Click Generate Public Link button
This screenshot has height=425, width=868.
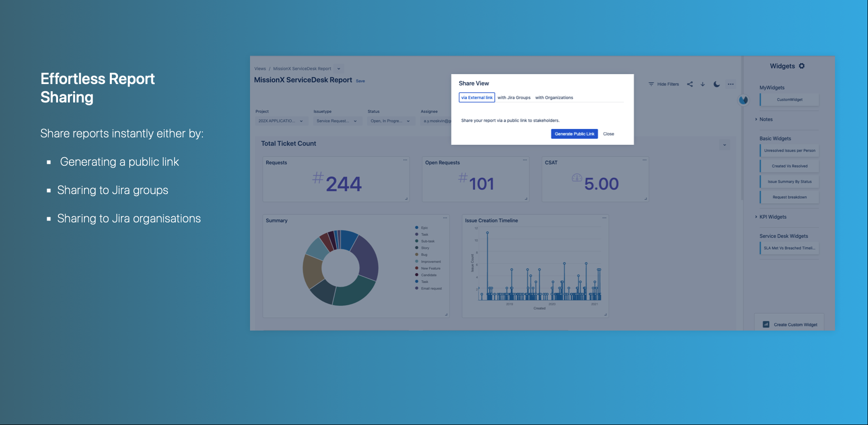click(x=574, y=134)
